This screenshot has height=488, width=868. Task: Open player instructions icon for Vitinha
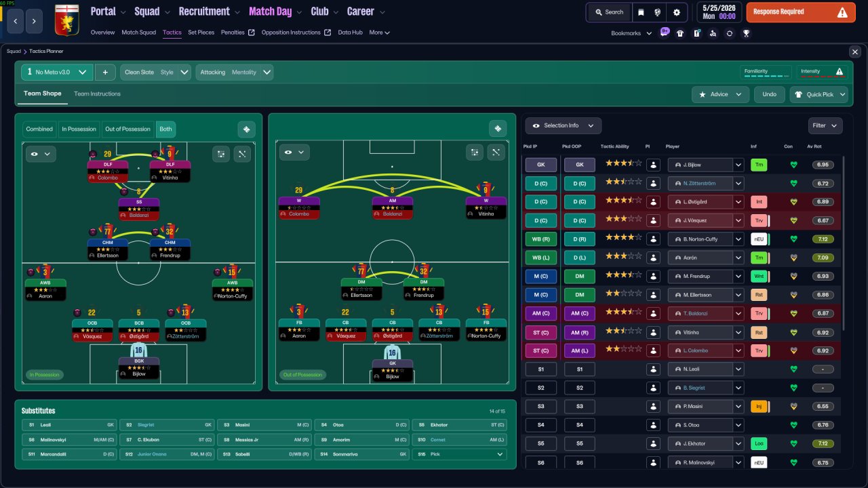[x=654, y=332]
